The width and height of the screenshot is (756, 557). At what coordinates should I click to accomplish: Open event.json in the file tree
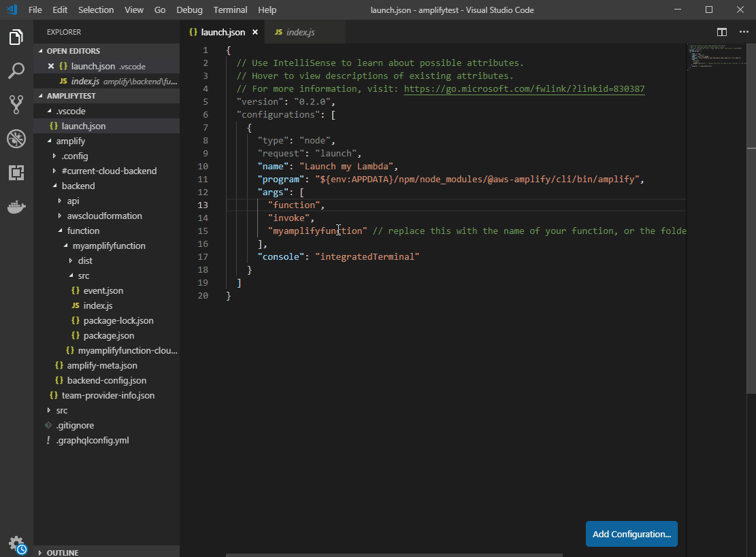(103, 290)
